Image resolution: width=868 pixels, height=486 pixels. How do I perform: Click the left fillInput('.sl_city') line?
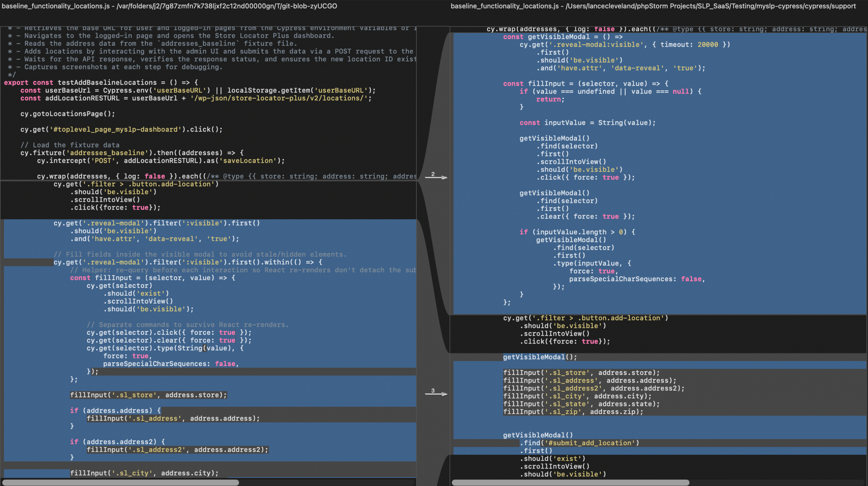(x=144, y=473)
